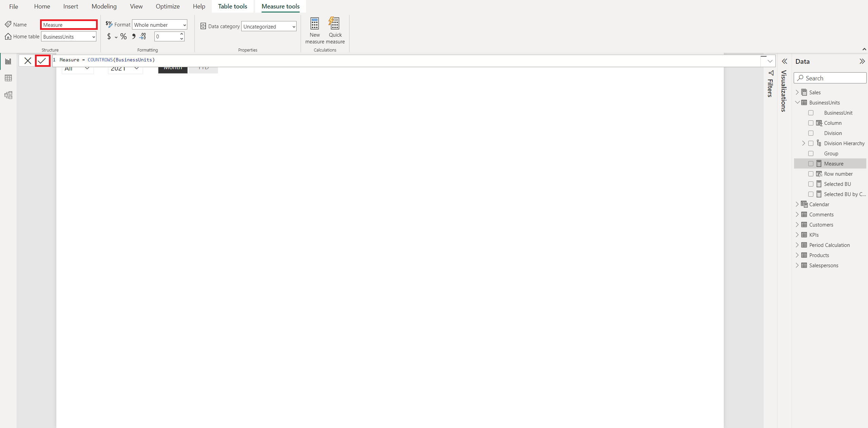Image resolution: width=868 pixels, height=428 pixels.
Task: Commit the formula with the checkmark
Action: pyautogui.click(x=43, y=60)
